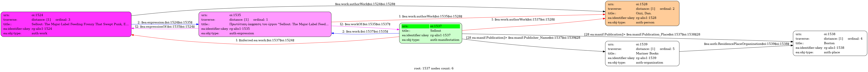Click edge label 'I2: ‡ea:workOf:‡oi:1535‡oi:1537‡'
This screenshot has height=72, width=868.
(x=365, y=24)
